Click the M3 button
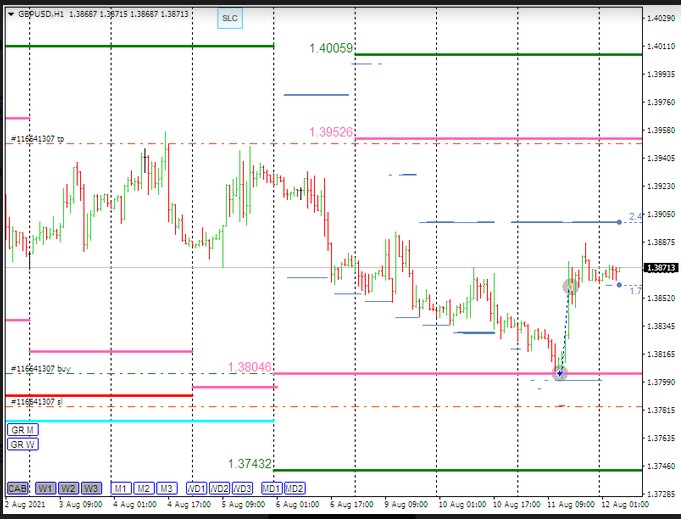The image size is (681, 519). click(x=167, y=488)
